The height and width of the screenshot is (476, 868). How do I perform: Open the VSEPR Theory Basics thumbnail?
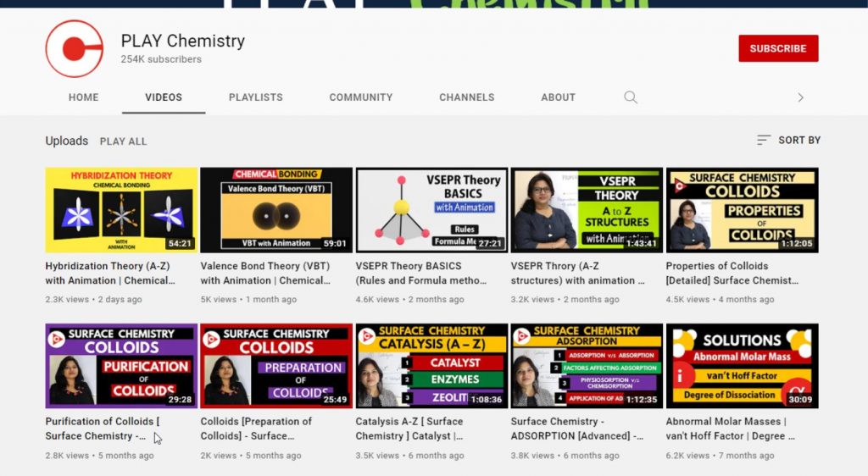pyautogui.click(x=431, y=210)
